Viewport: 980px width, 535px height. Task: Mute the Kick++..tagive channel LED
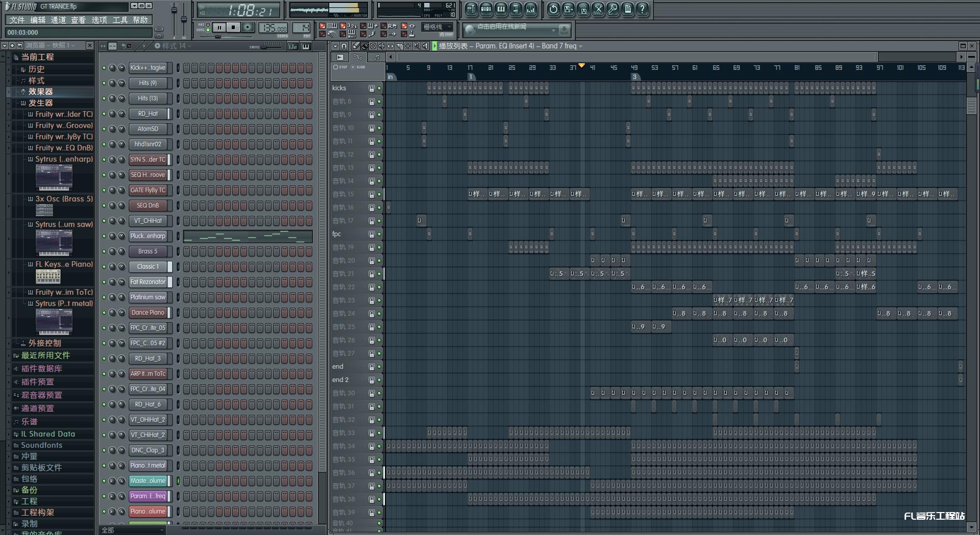(x=104, y=68)
